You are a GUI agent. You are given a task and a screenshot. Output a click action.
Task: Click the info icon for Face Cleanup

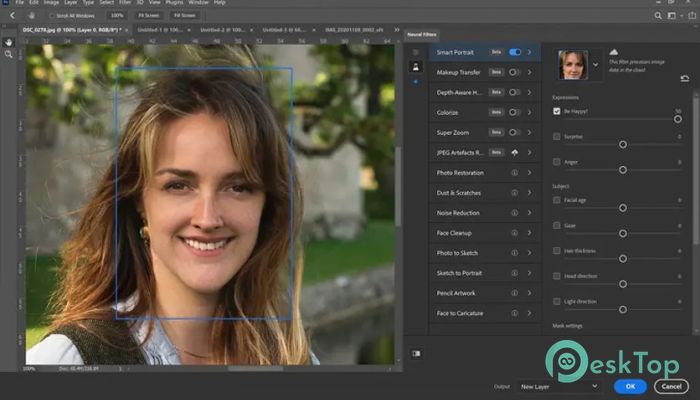pos(515,233)
